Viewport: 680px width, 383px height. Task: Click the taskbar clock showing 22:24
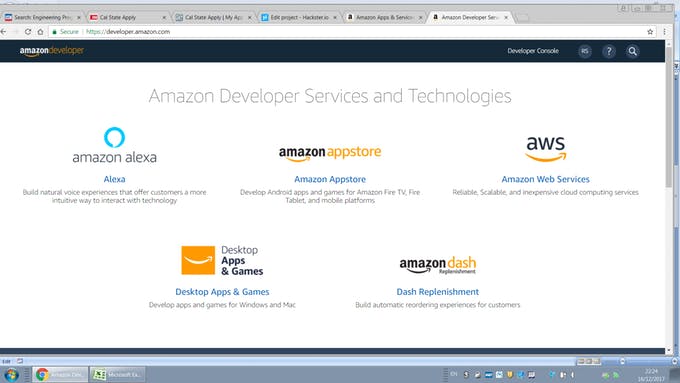(651, 375)
